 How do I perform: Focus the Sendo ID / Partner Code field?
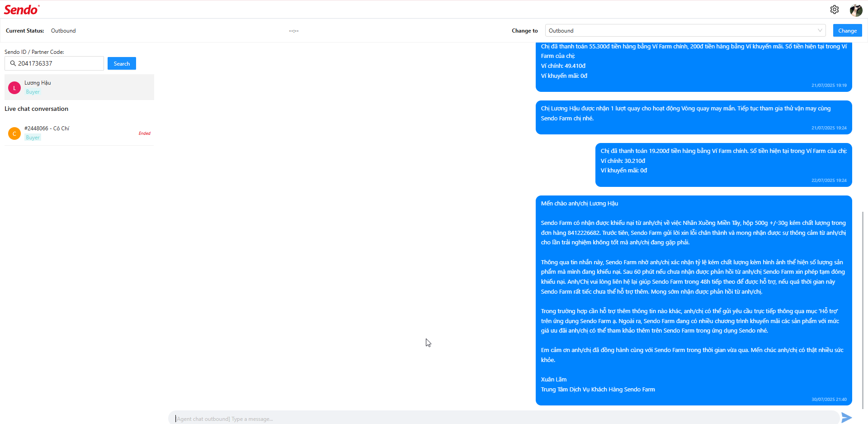pyautogui.click(x=54, y=63)
